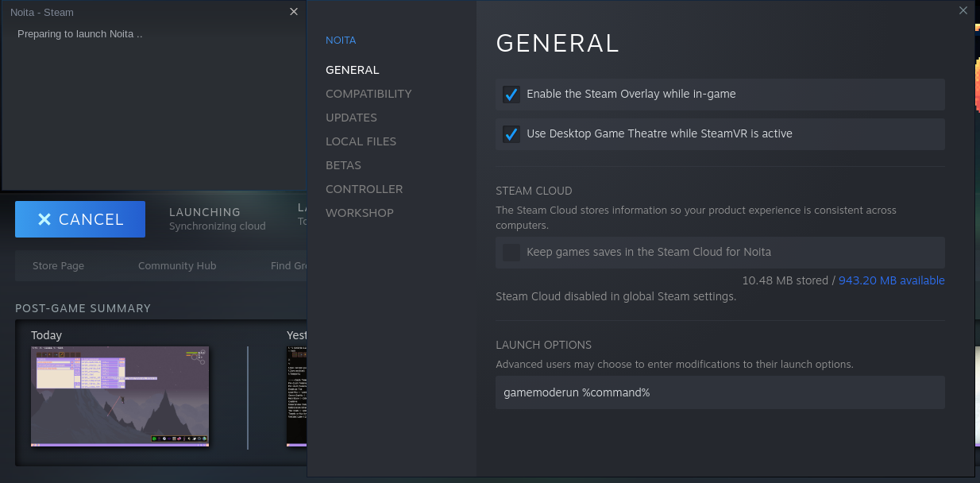
Task: Open the Compatibility tab
Action: pyautogui.click(x=368, y=94)
